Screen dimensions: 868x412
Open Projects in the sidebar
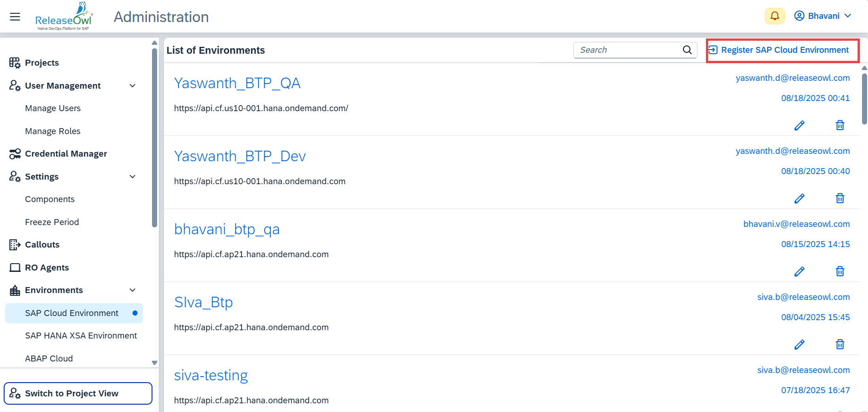42,63
